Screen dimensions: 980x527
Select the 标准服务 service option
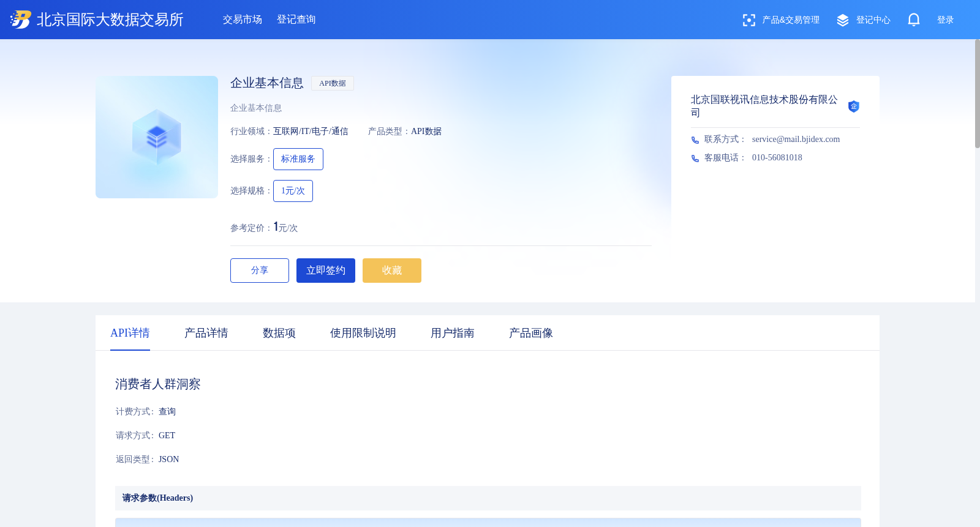[298, 159]
